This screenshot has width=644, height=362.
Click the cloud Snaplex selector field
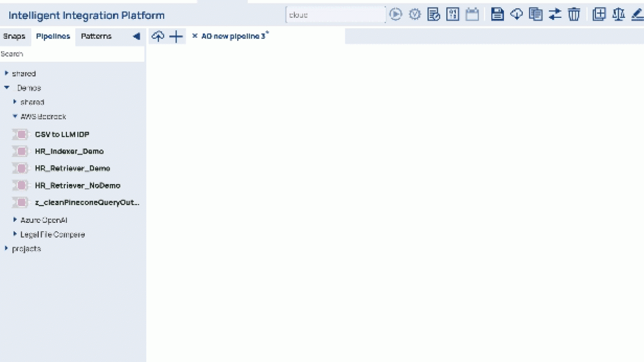coord(335,15)
